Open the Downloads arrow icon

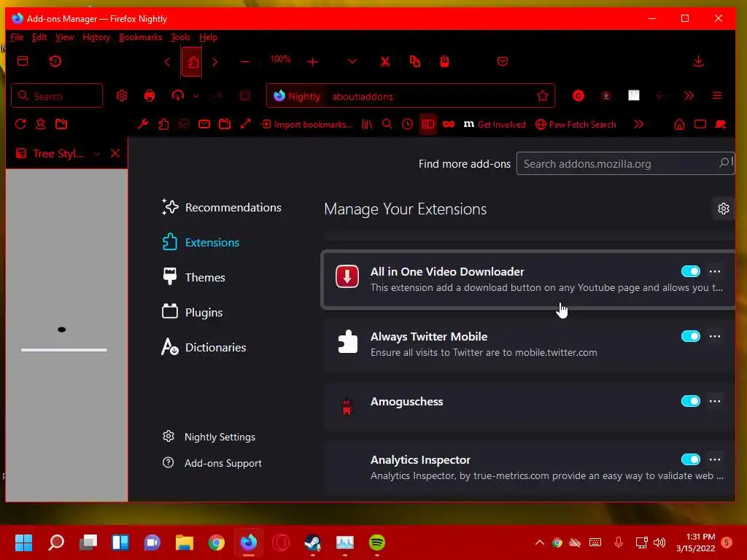click(x=698, y=61)
